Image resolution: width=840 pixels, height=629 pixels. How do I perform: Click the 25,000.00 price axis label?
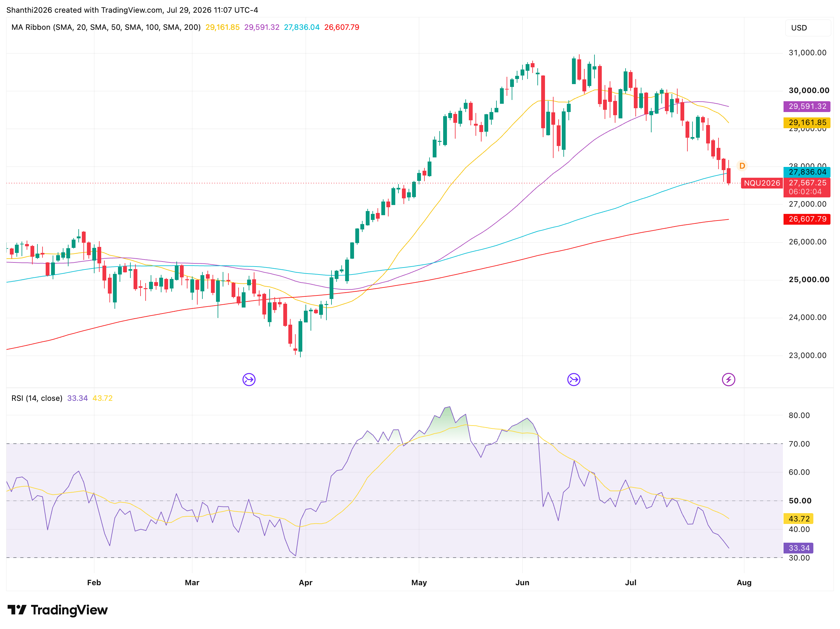point(809,280)
